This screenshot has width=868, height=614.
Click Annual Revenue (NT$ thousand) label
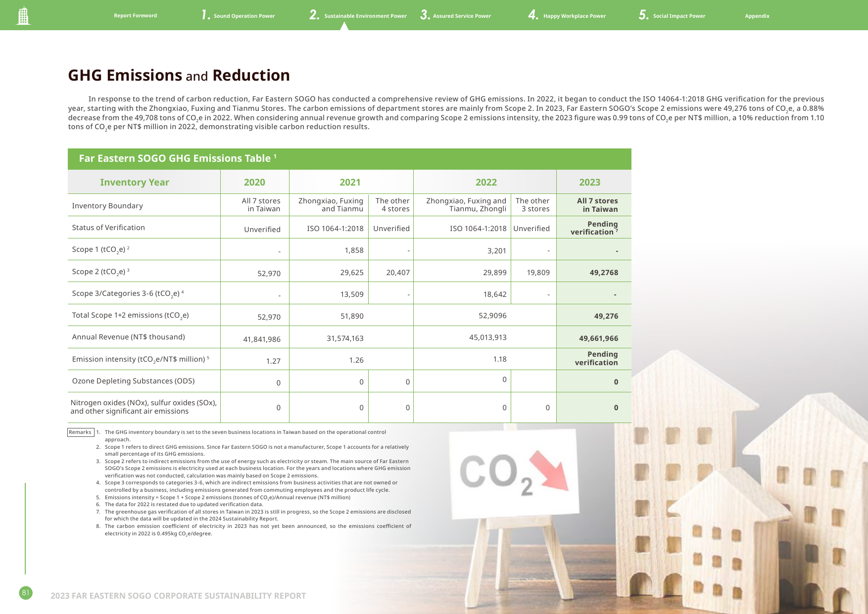129,337
